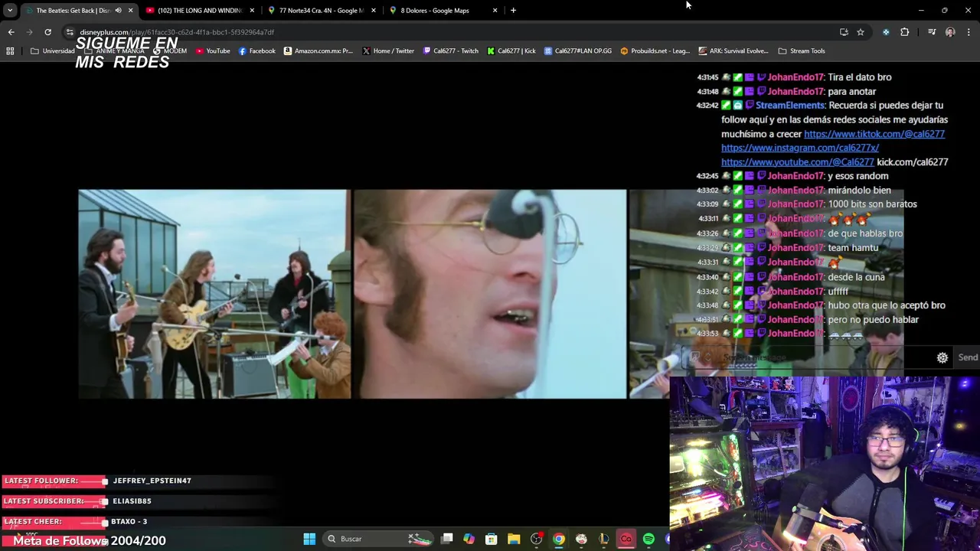Close the 8 Dolores Google Maps tab

pyautogui.click(x=495, y=11)
